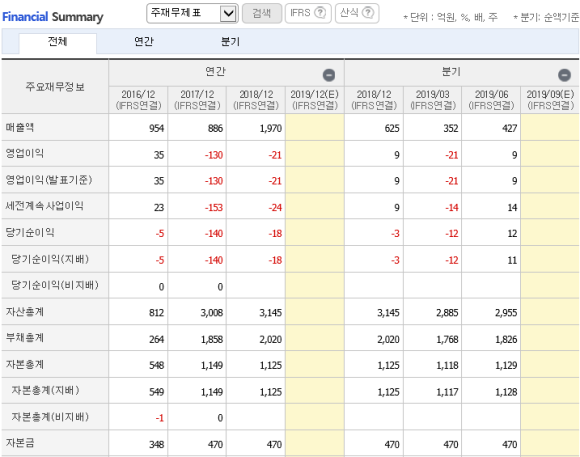Image resolution: width=580 pixels, height=457 pixels.
Task: Click the 세전계속사업이익 value -153
Action: [214, 208]
